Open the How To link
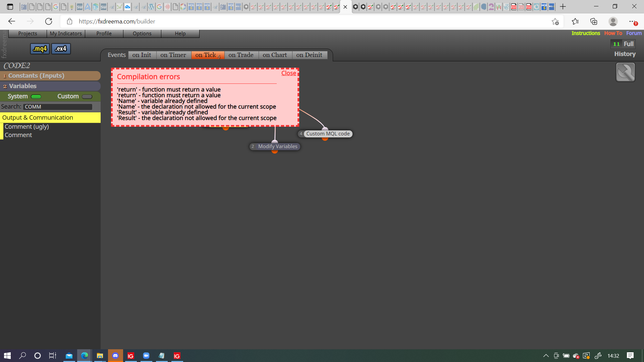 [x=613, y=33]
